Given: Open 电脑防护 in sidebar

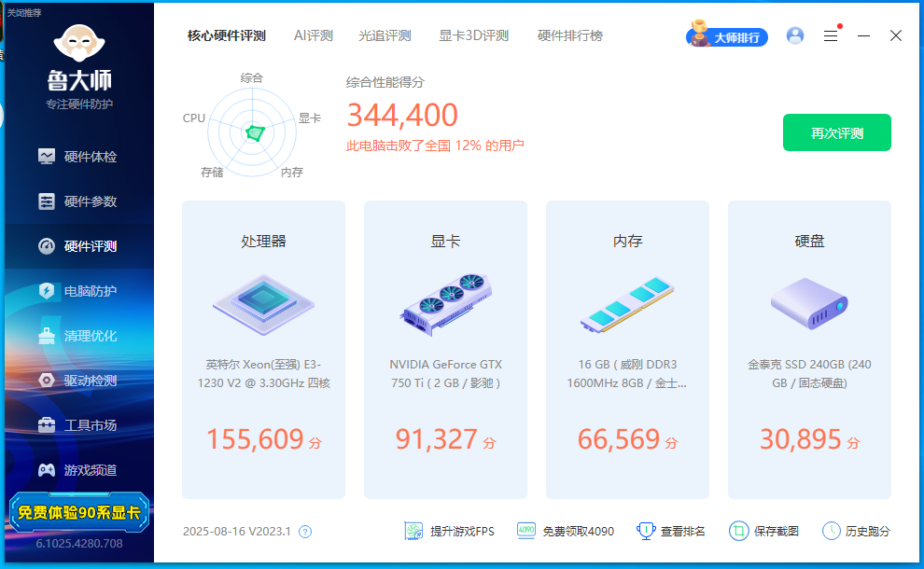Looking at the screenshot, I should coord(77,291).
